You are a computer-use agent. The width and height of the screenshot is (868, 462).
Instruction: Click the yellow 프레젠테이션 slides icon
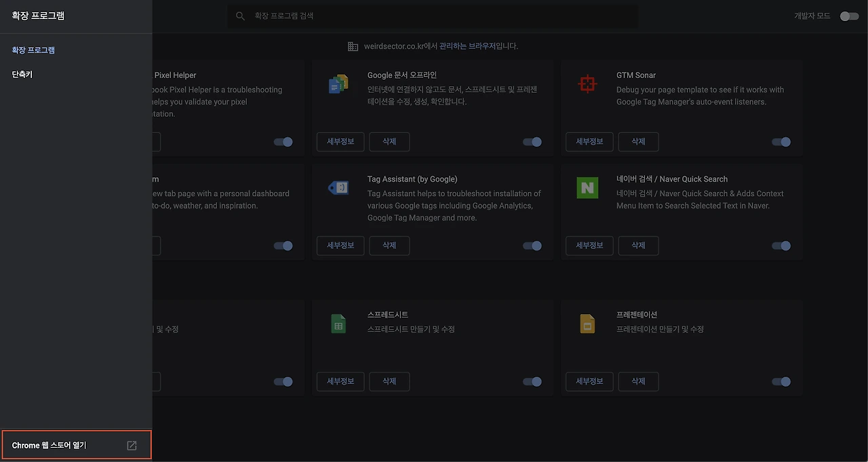pos(587,324)
